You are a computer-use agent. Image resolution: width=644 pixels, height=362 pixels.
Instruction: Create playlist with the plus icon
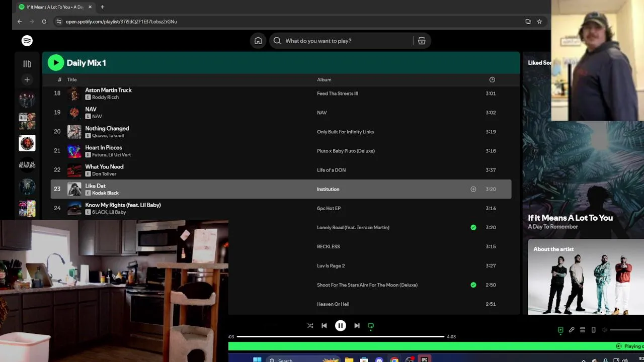point(27,79)
